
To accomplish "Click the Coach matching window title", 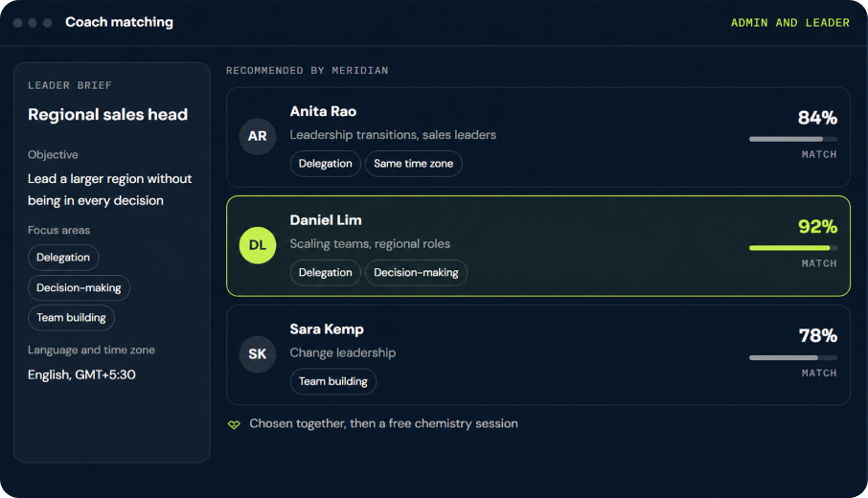I will [119, 22].
